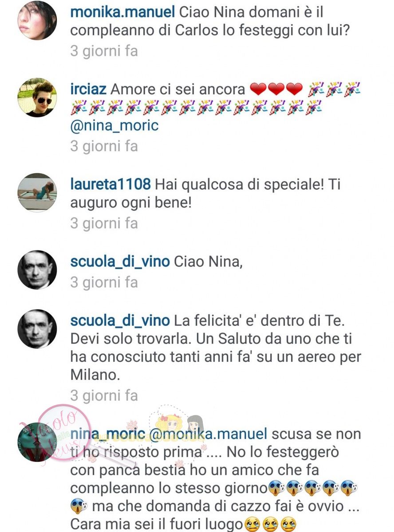Tap '3 giorni fa' under monika.manuel's comment

pyautogui.click(x=104, y=51)
